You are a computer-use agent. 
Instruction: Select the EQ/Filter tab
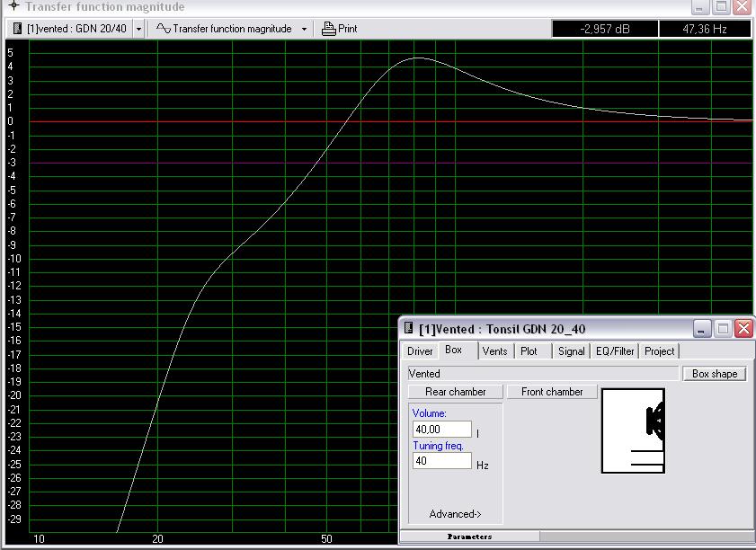615,351
